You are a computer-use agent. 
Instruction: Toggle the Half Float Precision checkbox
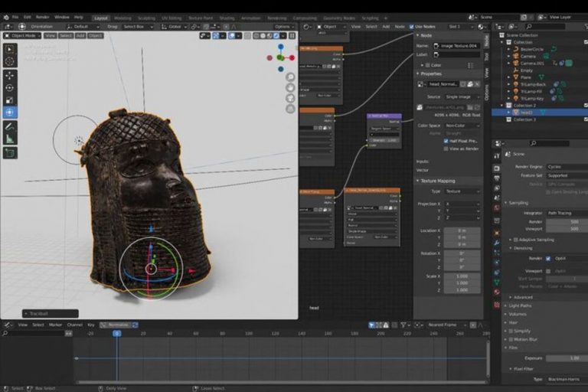tap(446, 141)
